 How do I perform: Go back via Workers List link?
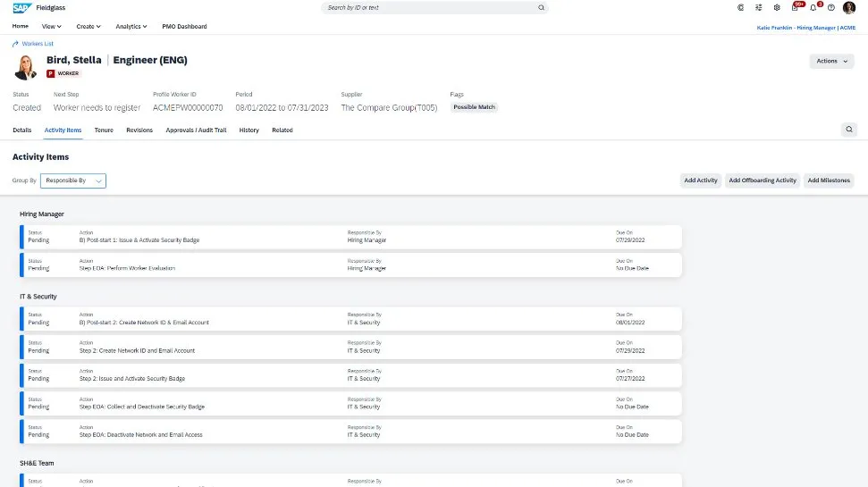click(x=37, y=43)
